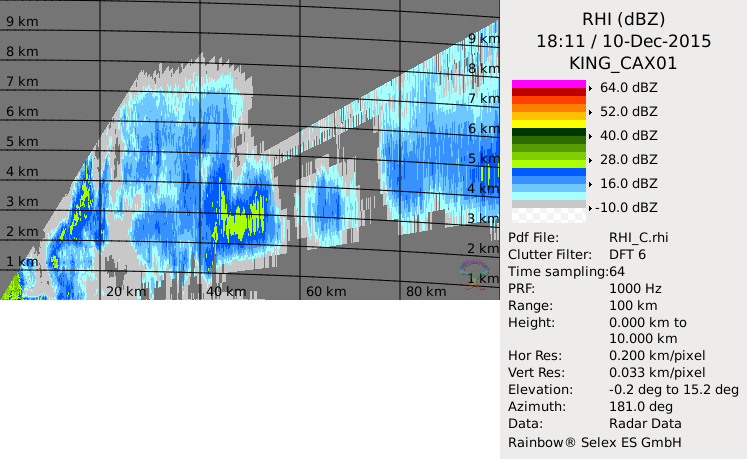Click the file name 'RHI_C.rhi'
The width and height of the screenshot is (747, 459).
point(638,237)
